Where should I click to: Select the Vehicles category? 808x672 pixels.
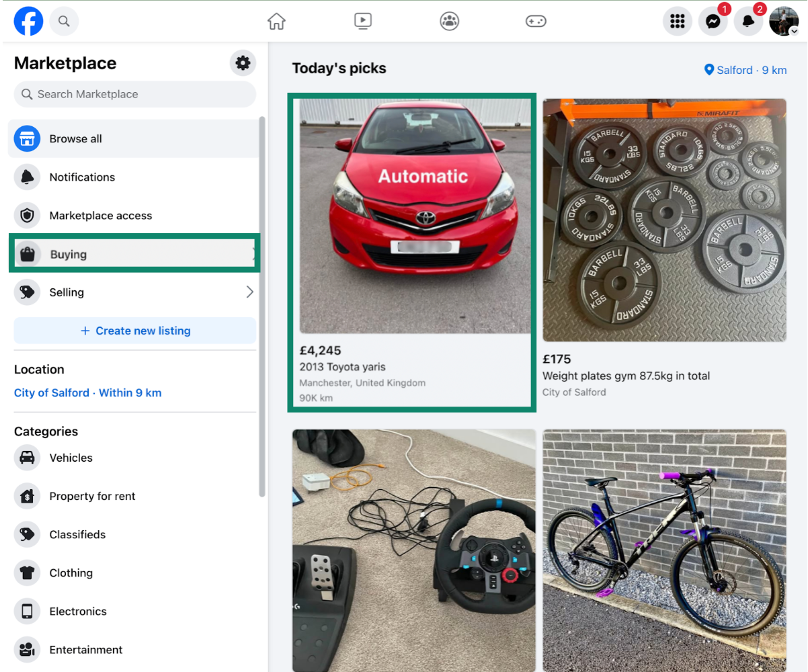[x=71, y=458]
